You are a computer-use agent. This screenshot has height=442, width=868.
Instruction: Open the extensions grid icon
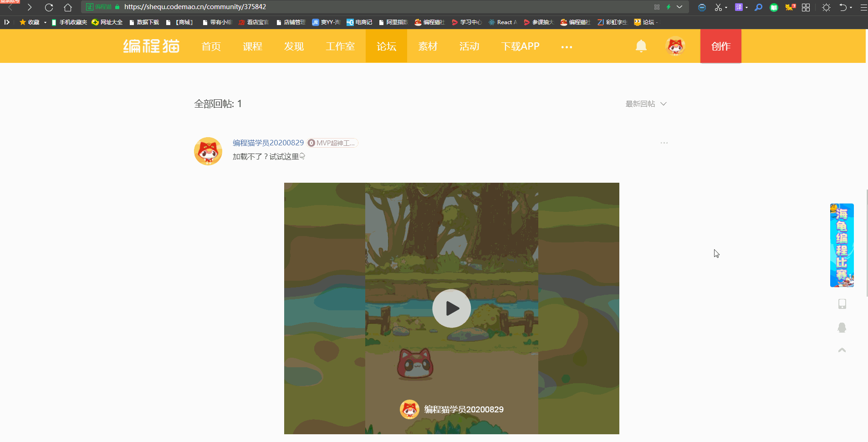tap(806, 7)
